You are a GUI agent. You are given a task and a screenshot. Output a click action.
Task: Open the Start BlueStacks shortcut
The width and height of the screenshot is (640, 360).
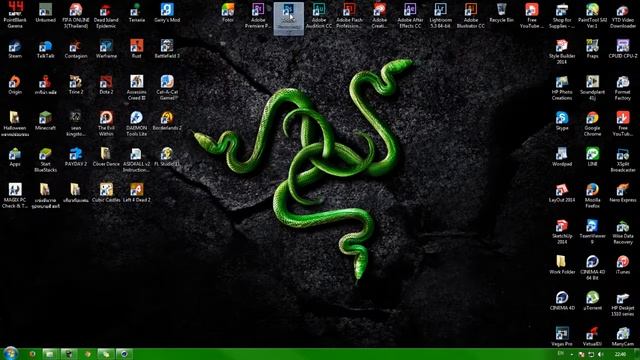tap(45, 159)
